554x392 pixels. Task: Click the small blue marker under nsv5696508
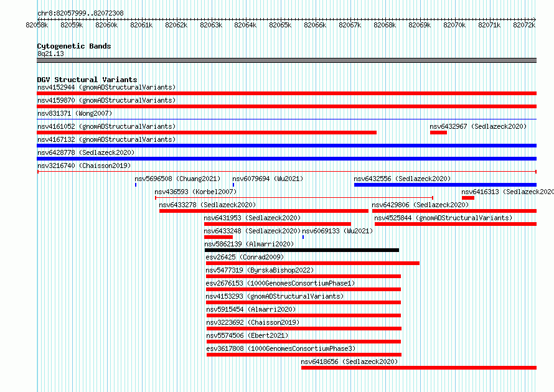136,185
